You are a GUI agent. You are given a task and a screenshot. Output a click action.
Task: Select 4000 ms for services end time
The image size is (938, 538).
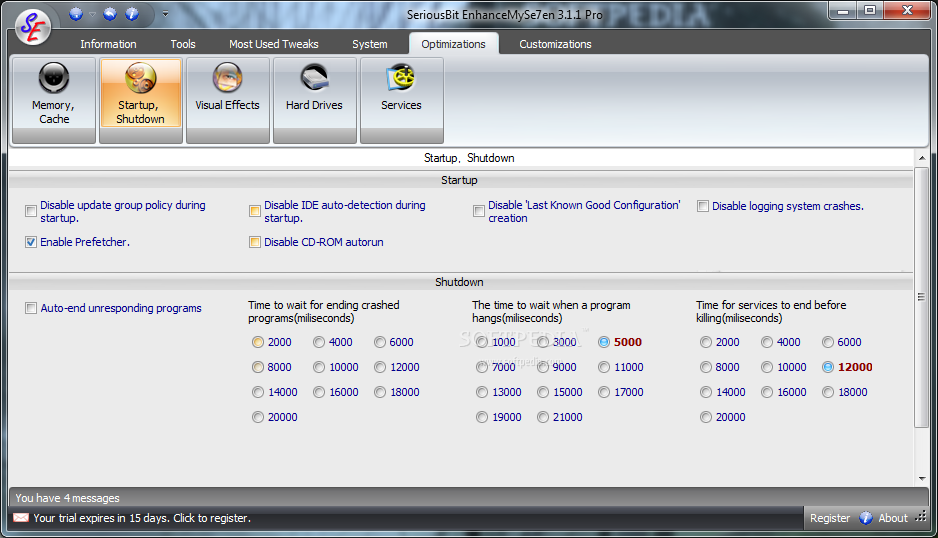pos(767,342)
